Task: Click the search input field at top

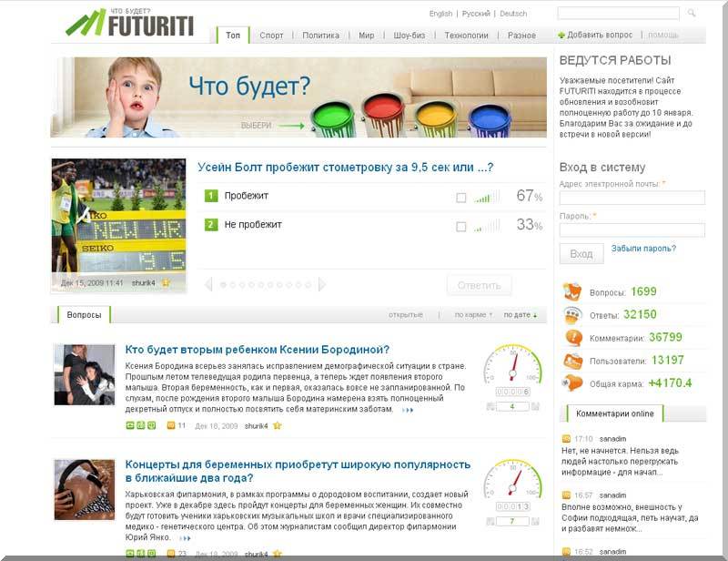Action: coord(618,13)
